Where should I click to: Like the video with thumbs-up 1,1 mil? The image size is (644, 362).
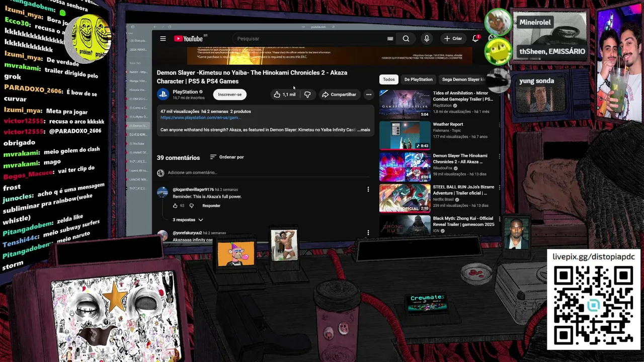coord(284,95)
